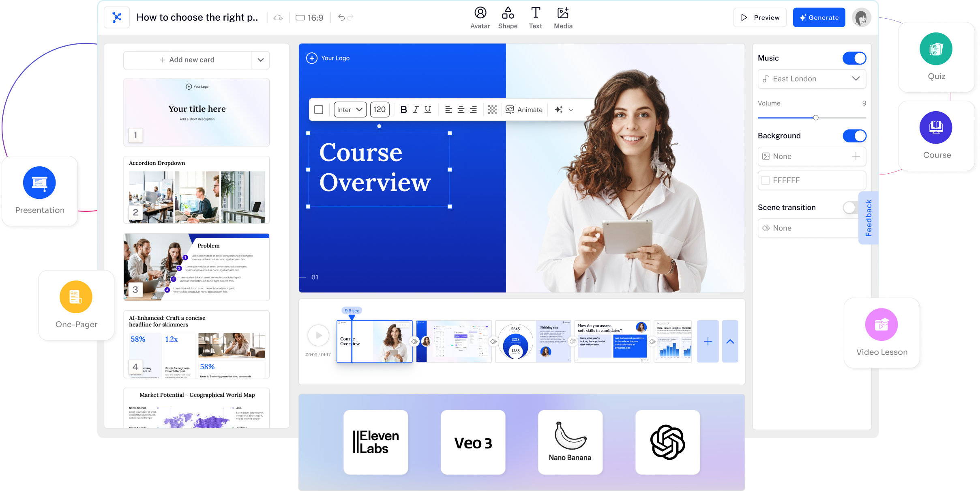Disable the Background toggle
The width and height of the screenshot is (980, 491).
(854, 136)
